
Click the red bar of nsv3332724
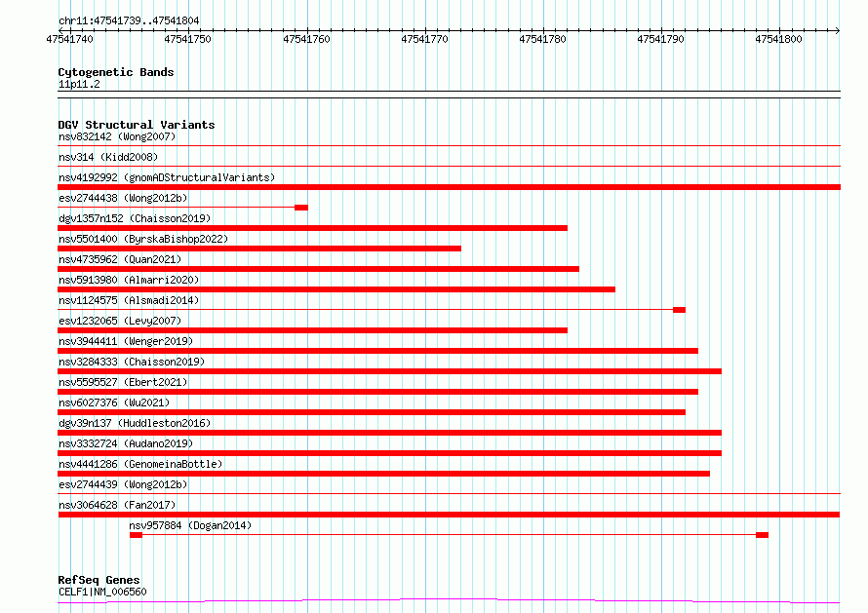pyautogui.click(x=389, y=453)
